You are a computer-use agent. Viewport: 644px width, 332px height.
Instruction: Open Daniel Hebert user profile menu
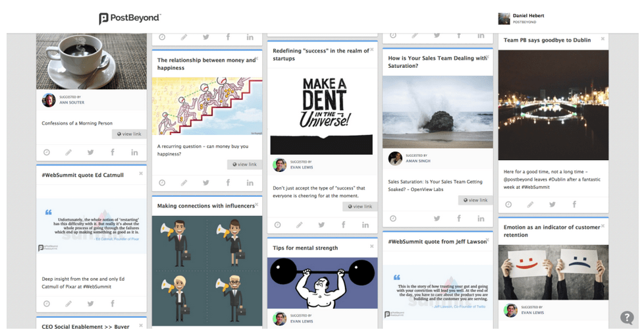522,18
